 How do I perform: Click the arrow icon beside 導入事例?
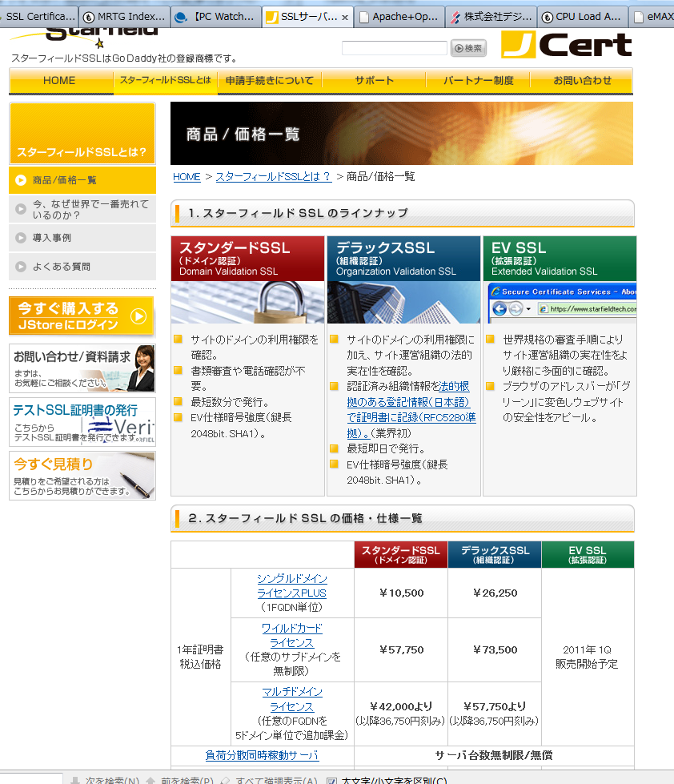[x=21, y=238]
